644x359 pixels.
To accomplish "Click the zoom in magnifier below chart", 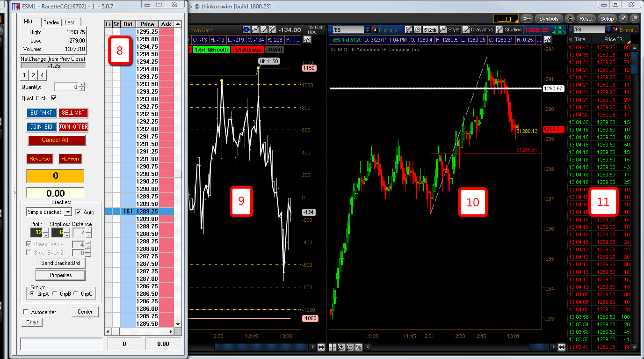I will 341,347.
